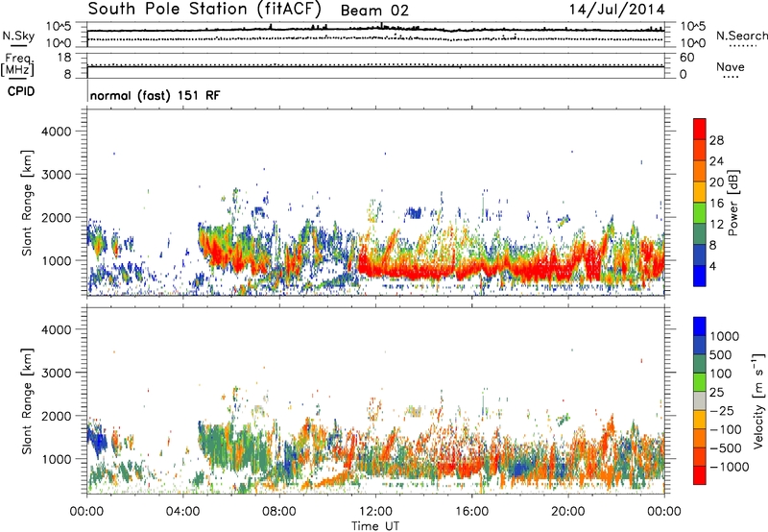Viewport: 768px width, 532px height.
Task: Click the "16" tick on power colorbar
Action: pos(716,204)
